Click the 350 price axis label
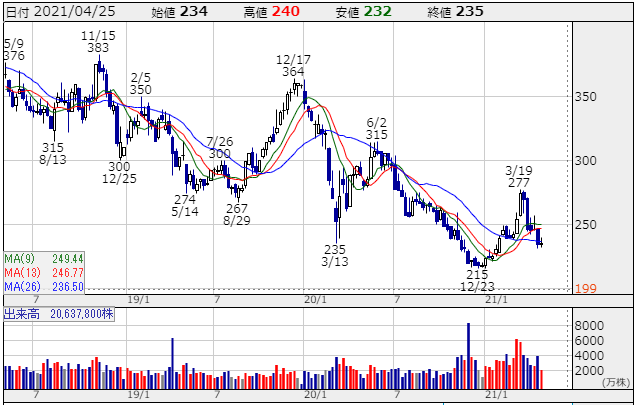 [x=586, y=97]
